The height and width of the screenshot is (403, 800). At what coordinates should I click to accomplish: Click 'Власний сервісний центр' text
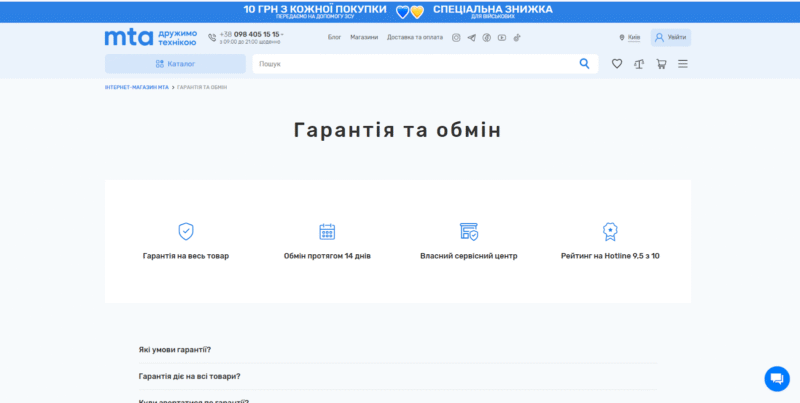point(469,256)
